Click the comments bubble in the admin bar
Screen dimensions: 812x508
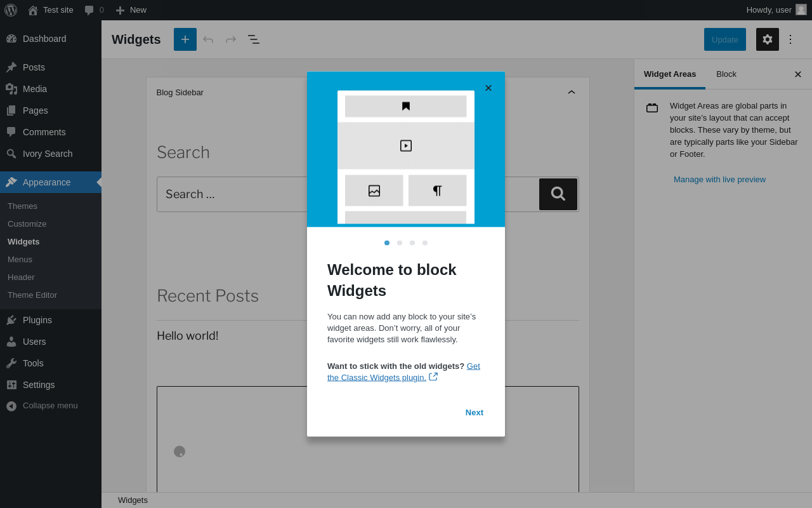pos(94,10)
